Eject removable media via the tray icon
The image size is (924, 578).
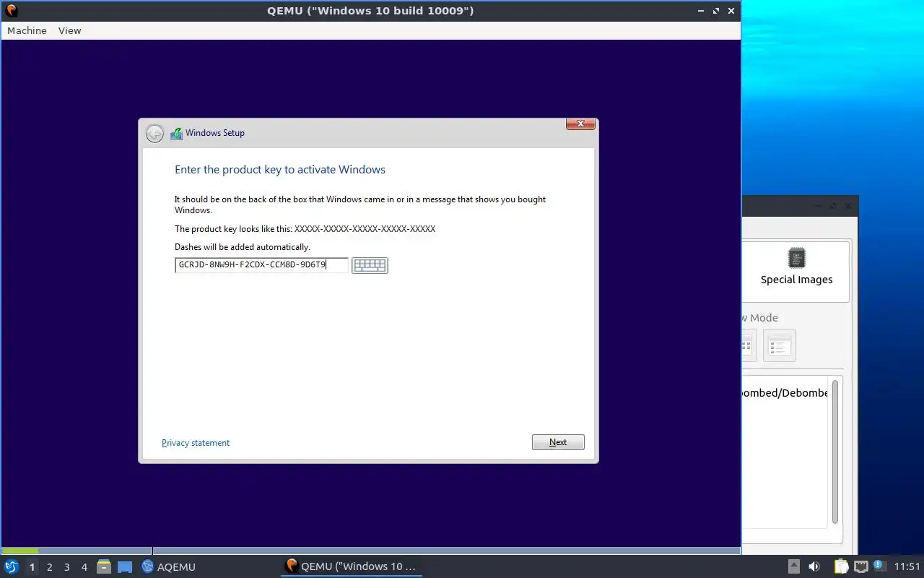[x=793, y=566]
